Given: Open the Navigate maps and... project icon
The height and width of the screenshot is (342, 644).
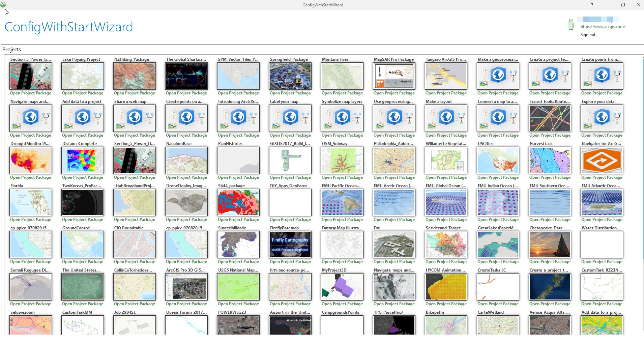Looking at the screenshot, I should point(31,118).
